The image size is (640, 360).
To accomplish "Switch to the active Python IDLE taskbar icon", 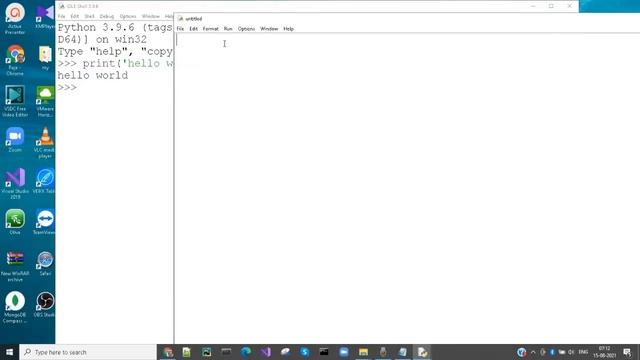I will pyautogui.click(x=422, y=352).
